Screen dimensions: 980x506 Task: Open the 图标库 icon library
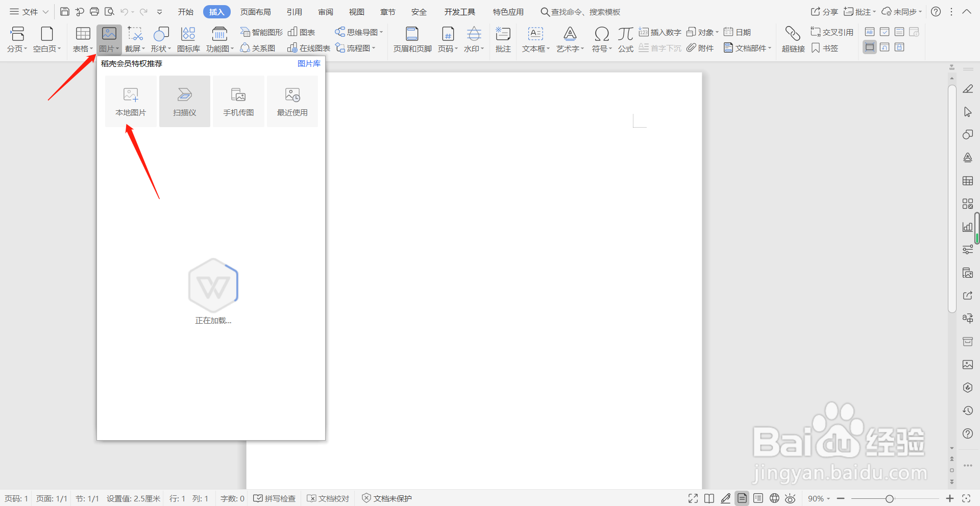(188, 39)
